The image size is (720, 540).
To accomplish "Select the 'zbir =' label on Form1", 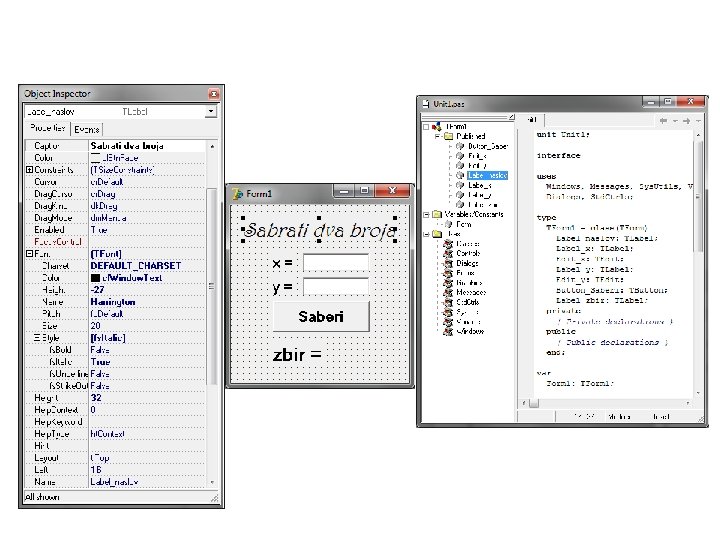I will pos(298,354).
